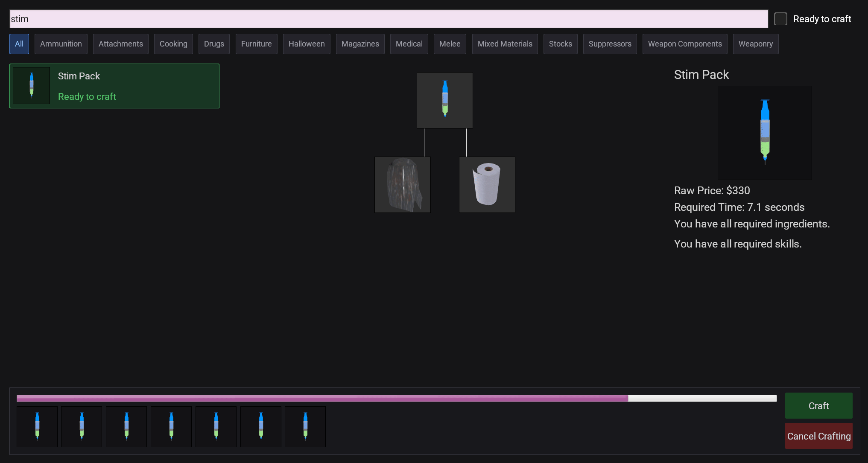868x463 pixels.
Task: Click the last queued Stim Pack thumbnail
Action: point(305,426)
